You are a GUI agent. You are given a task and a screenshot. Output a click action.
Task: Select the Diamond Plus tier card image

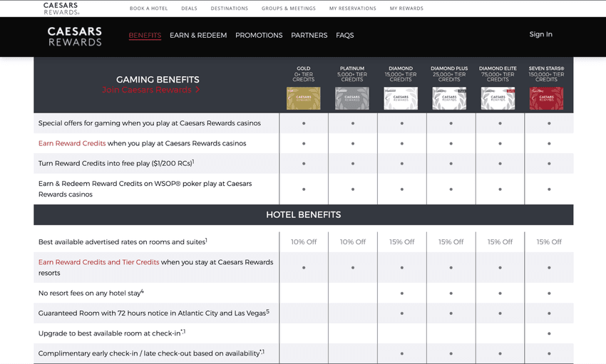[x=449, y=98]
